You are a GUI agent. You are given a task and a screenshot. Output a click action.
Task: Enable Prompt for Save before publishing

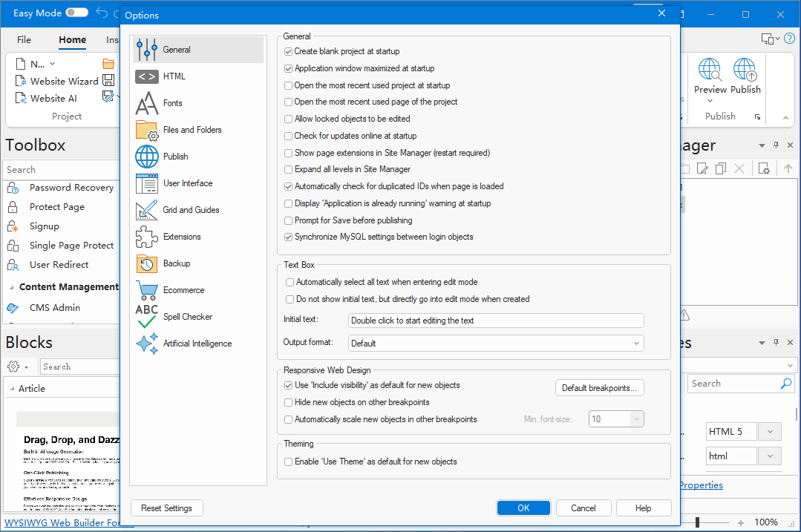coord(289,220)
